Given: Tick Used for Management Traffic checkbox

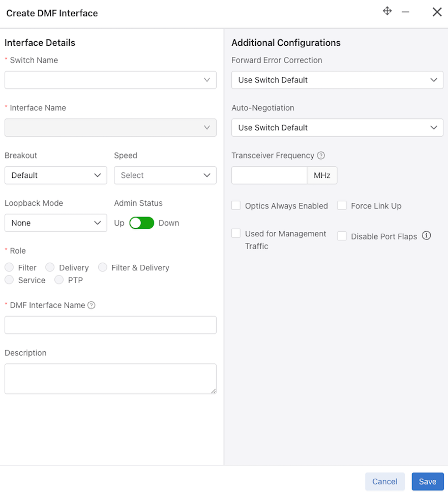Looking at the screenshot, I should click(x=236, y=233).
